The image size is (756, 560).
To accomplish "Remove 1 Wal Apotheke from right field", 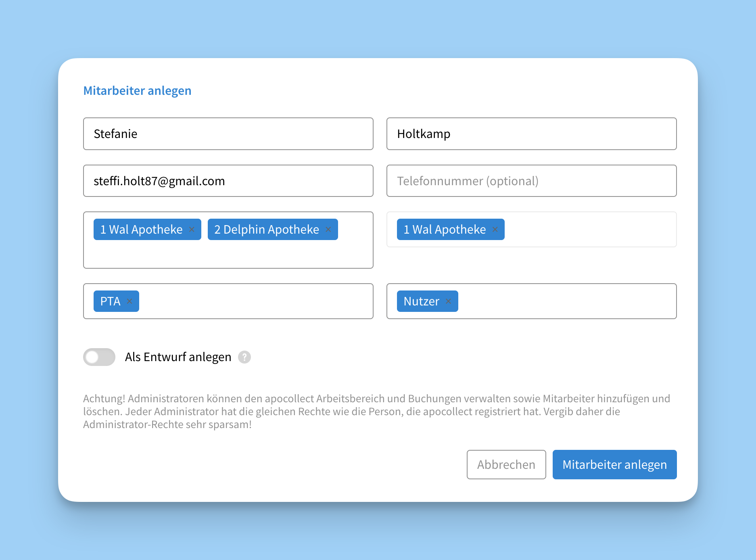I will pyautogui.click(x=495, y=229).
